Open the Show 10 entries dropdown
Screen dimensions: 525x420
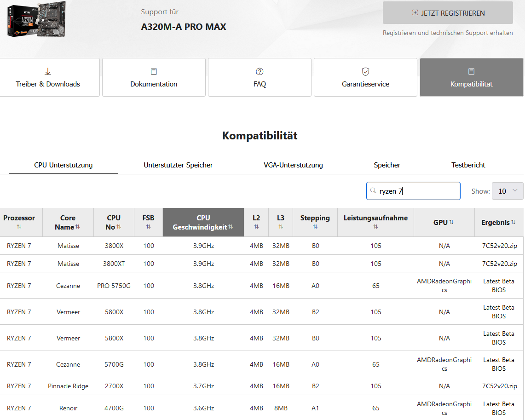pos(507,191)
